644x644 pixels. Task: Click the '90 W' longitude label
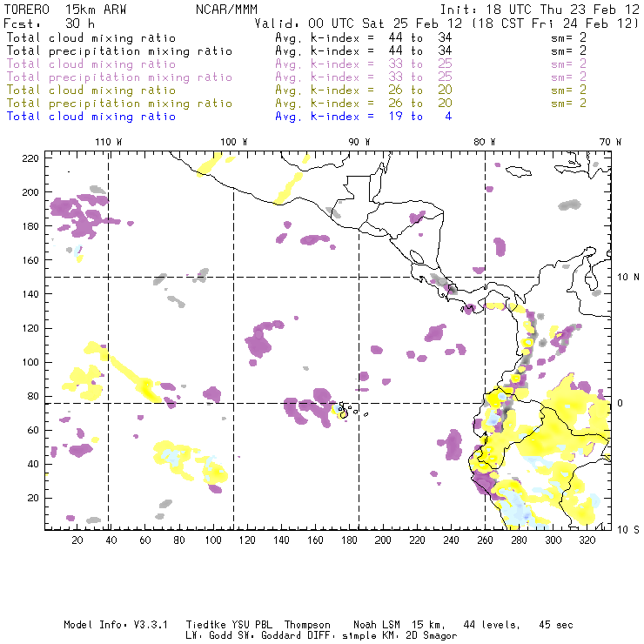(x=359, y=142)
